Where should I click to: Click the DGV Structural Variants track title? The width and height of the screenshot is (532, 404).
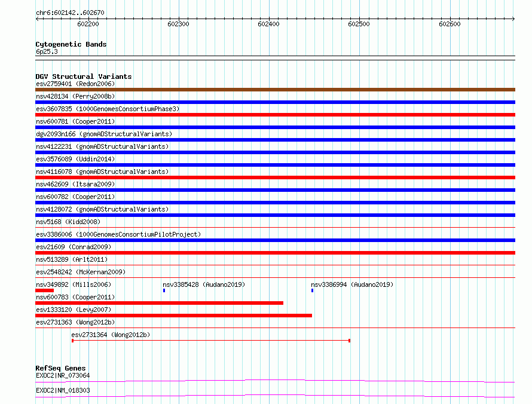[x=84, y=76]
